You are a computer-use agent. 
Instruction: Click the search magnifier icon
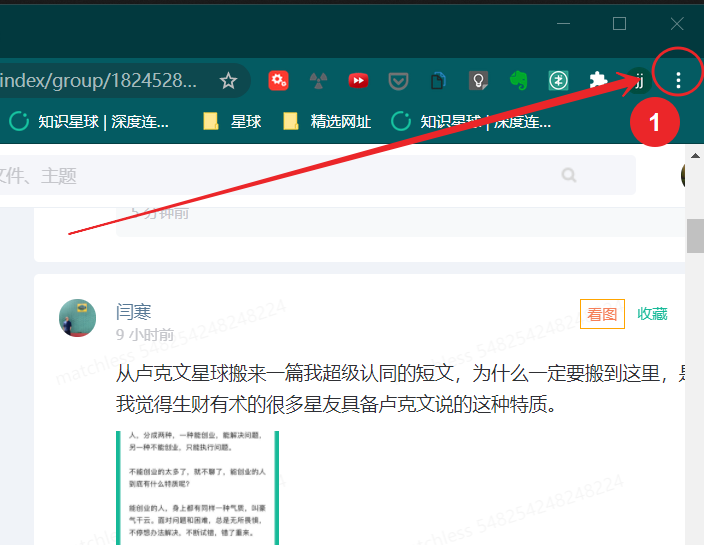pos(569,175)
